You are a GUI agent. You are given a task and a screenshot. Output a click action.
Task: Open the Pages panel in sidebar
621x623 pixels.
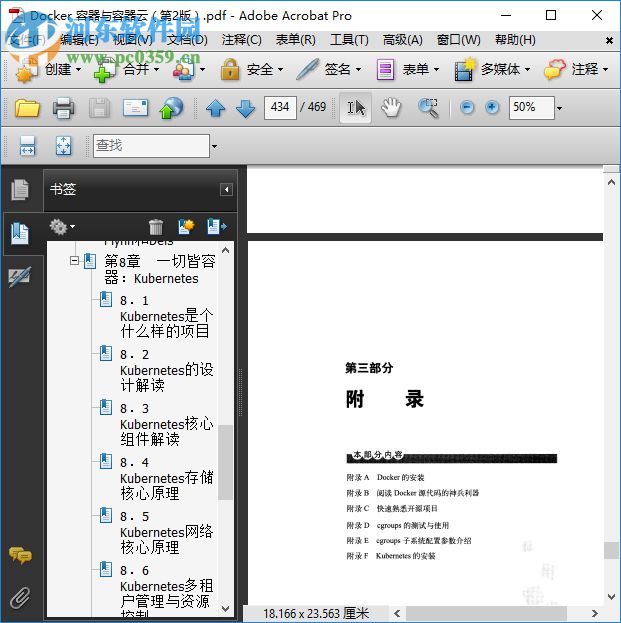20,190
